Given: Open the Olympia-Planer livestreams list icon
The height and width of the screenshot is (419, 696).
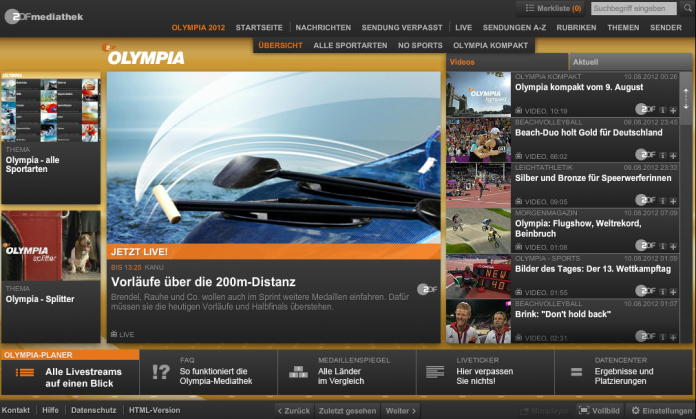Looking at the screenshot, I should pos(25,373).
